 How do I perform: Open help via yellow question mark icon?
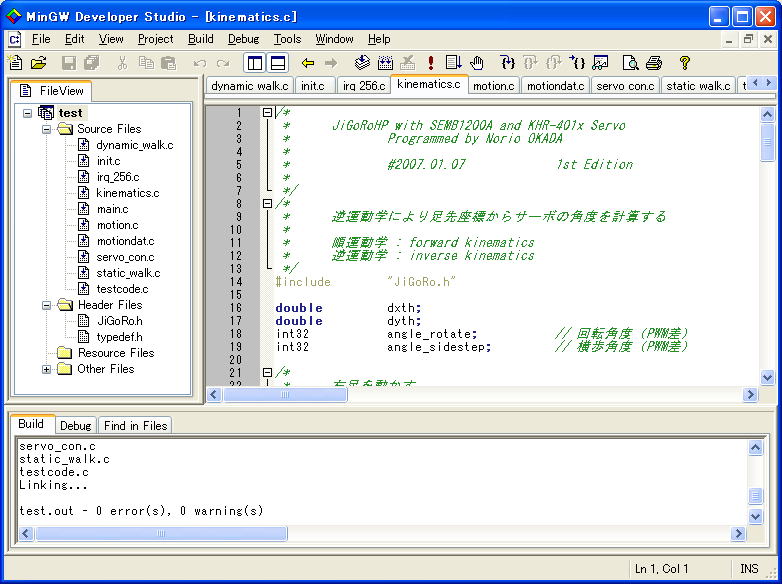685,63
